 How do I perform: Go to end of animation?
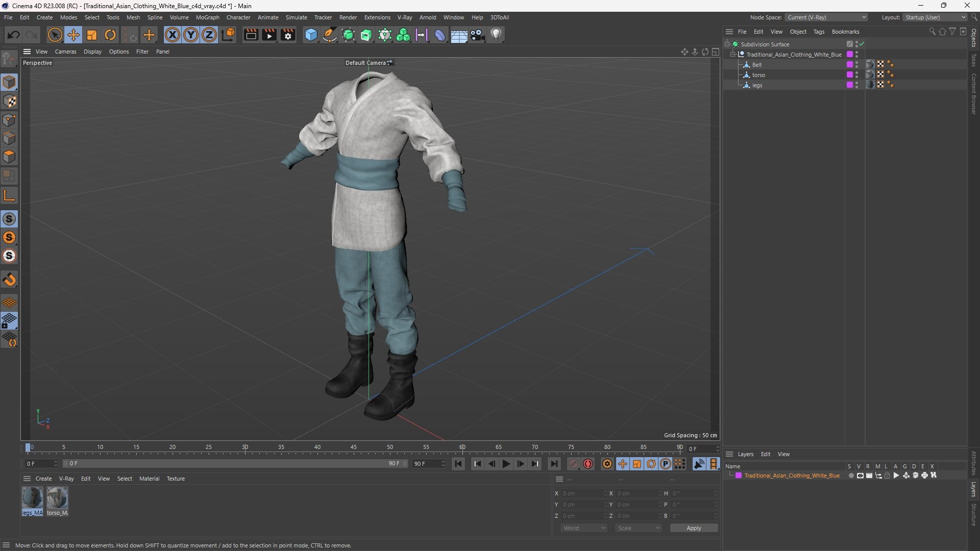click(554, 464)
